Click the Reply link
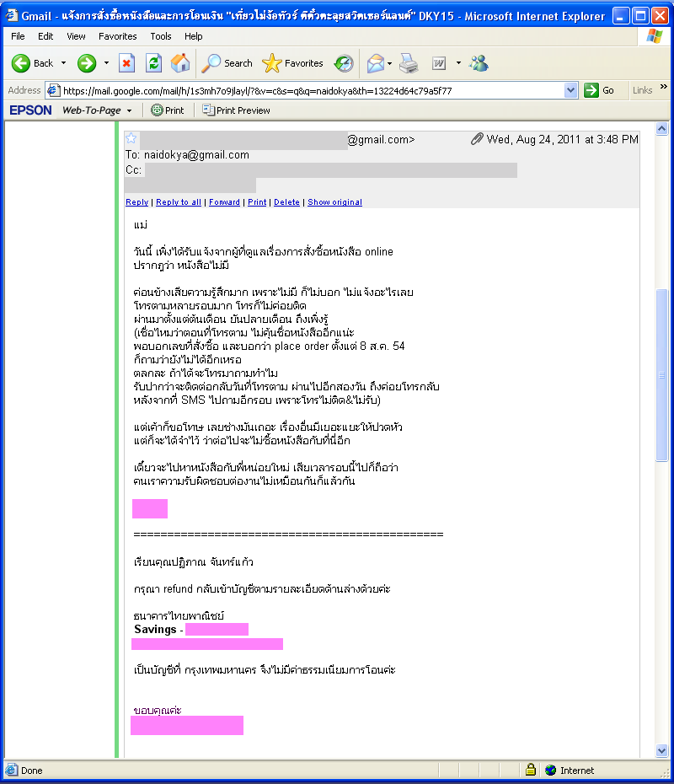The width and height of the screenshot is (674, 784). click(x=136, y=202)
